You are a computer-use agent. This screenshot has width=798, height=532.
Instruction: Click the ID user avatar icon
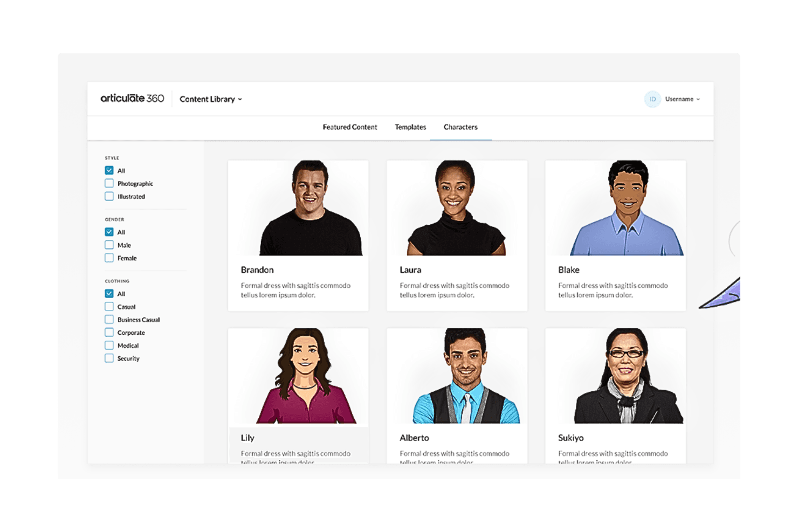pos(652,99)
